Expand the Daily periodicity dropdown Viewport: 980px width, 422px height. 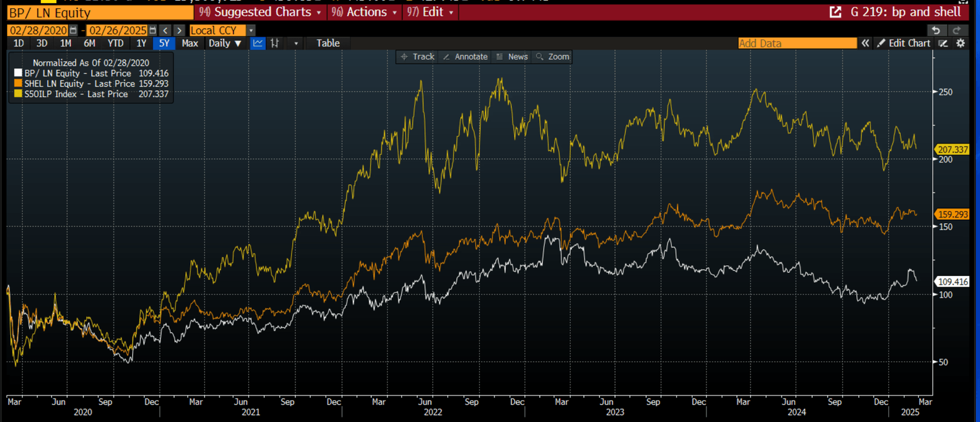(x=225, y=43)
